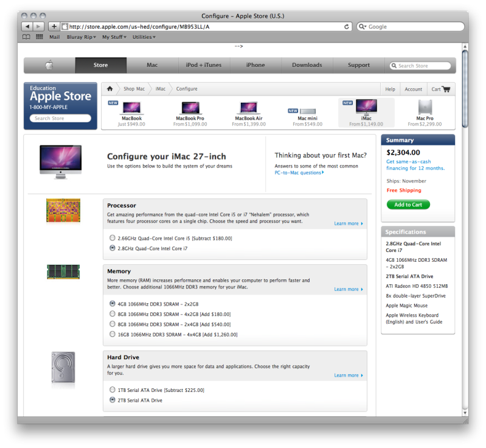Click the Apple logo in navigation bar
The image size is (486, 448).
coord(49,65)
